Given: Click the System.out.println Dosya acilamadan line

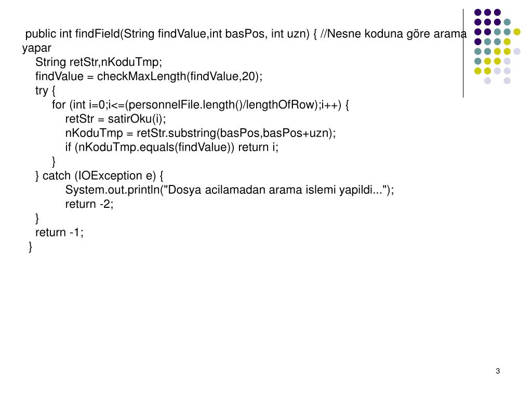Looking at the screenshot, I should tap(230, 190).
